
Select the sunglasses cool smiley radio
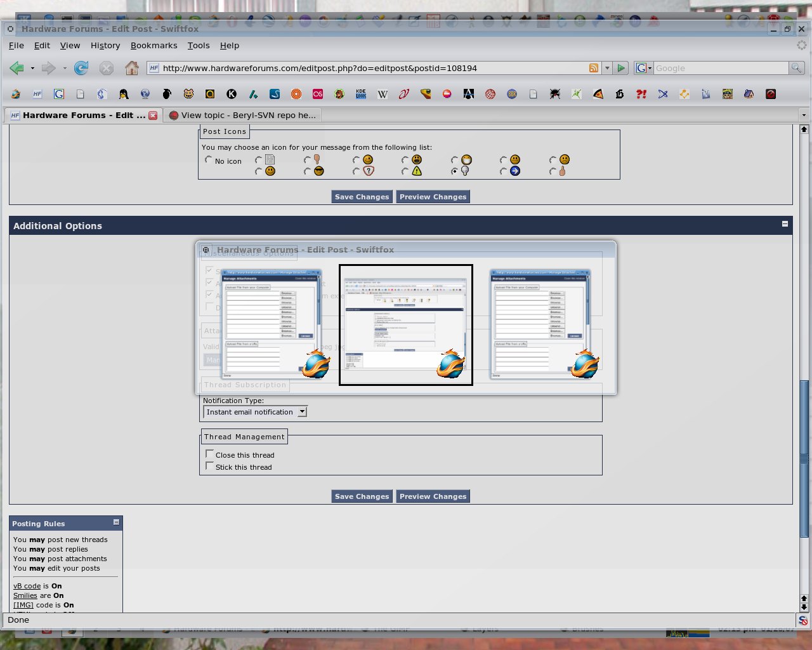click(x=307, y=171)
